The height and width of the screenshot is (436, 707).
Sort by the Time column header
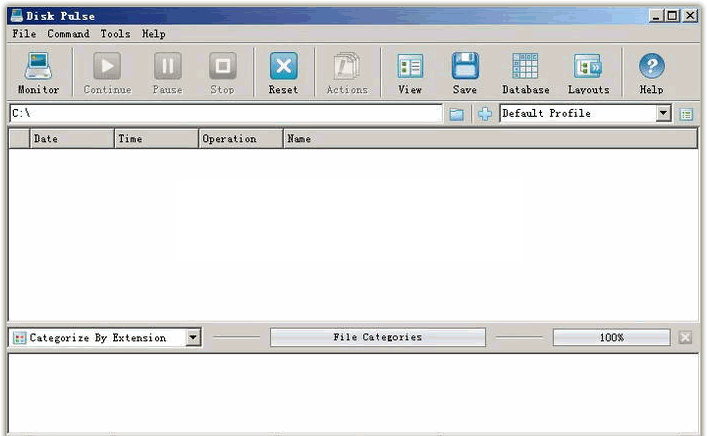click(x=156, y=139)
